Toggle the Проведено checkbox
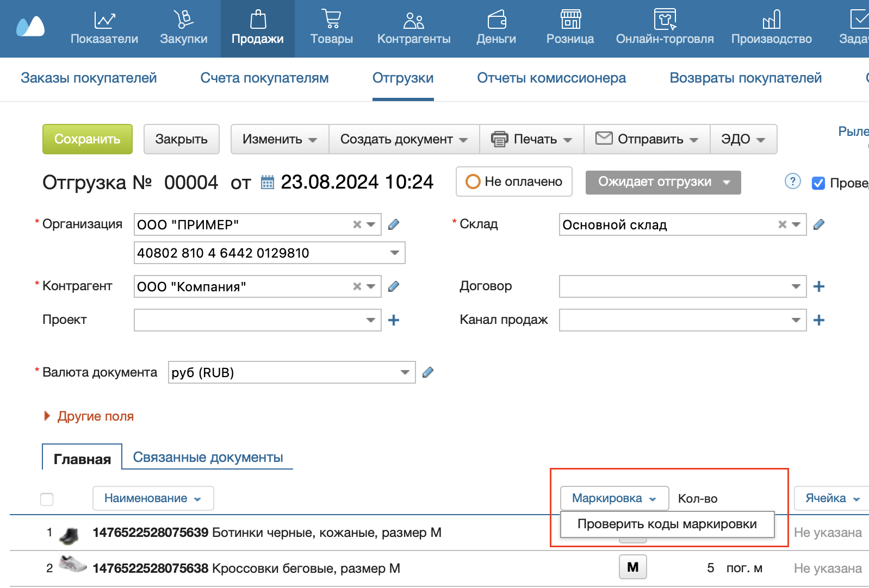This screenshot has width=869, height=588. pos(818,183)
